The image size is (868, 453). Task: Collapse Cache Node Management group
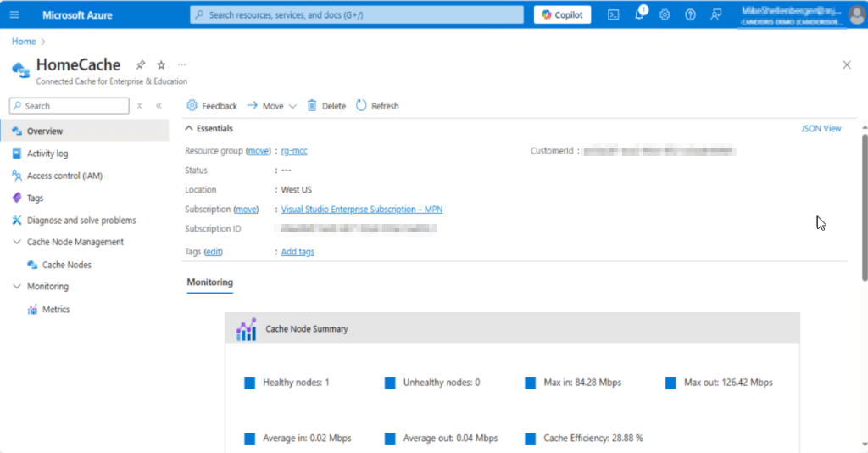18,242
